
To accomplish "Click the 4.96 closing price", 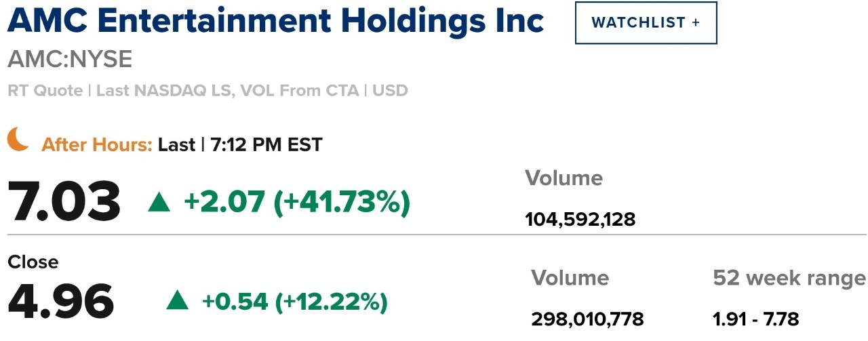I will (61, 301).
